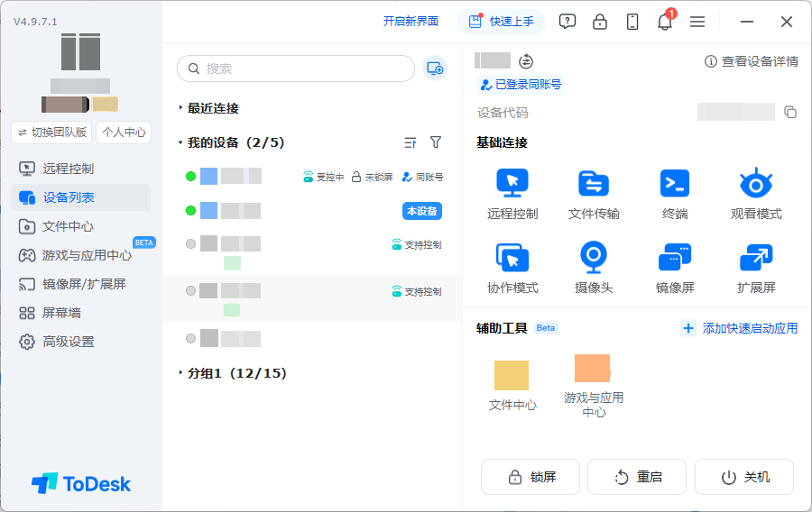Viewport: 812px width, 512px height.
Task: Go to 远程控制 in sidebar
Action: [x=81, y=169]
